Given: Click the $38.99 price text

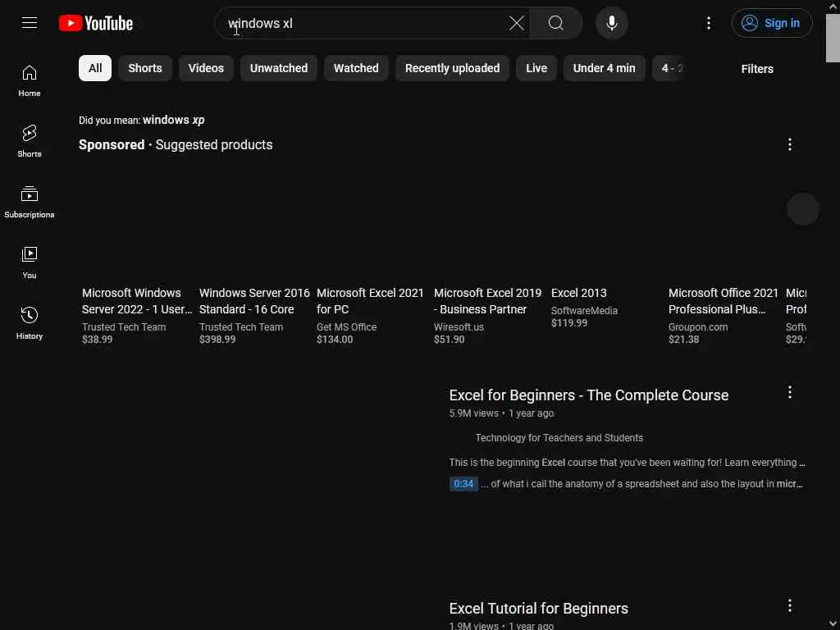Looking at the screenshot, I should tap(97, 339).
